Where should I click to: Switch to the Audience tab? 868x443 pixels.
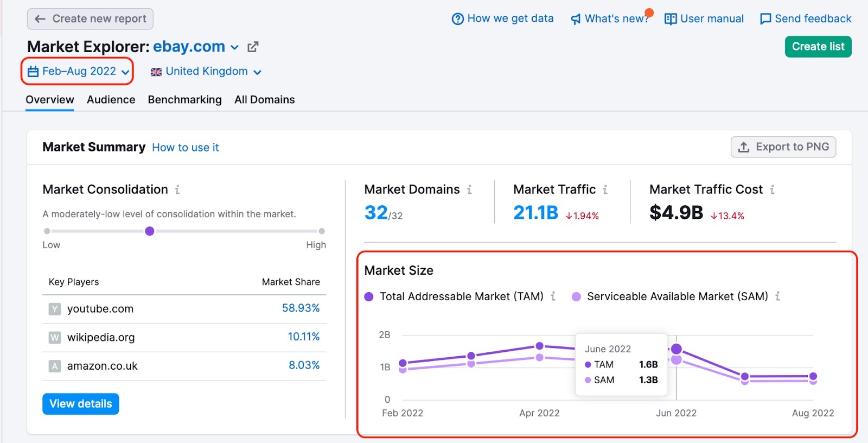[x=111, y=100]
